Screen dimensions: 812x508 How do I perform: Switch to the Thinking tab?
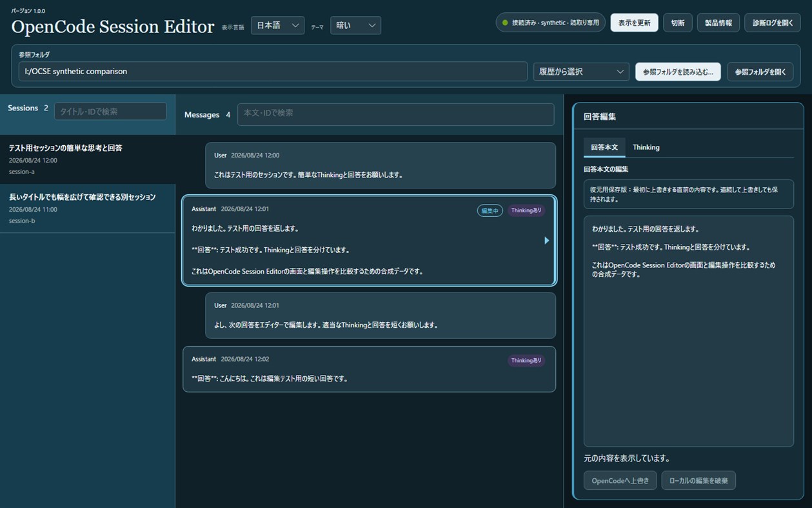[x=646, y=147]
